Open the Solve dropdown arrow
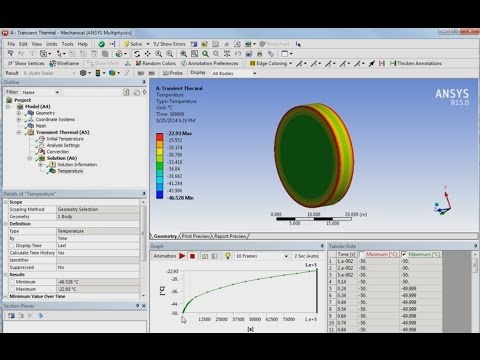 click(148, 44)
